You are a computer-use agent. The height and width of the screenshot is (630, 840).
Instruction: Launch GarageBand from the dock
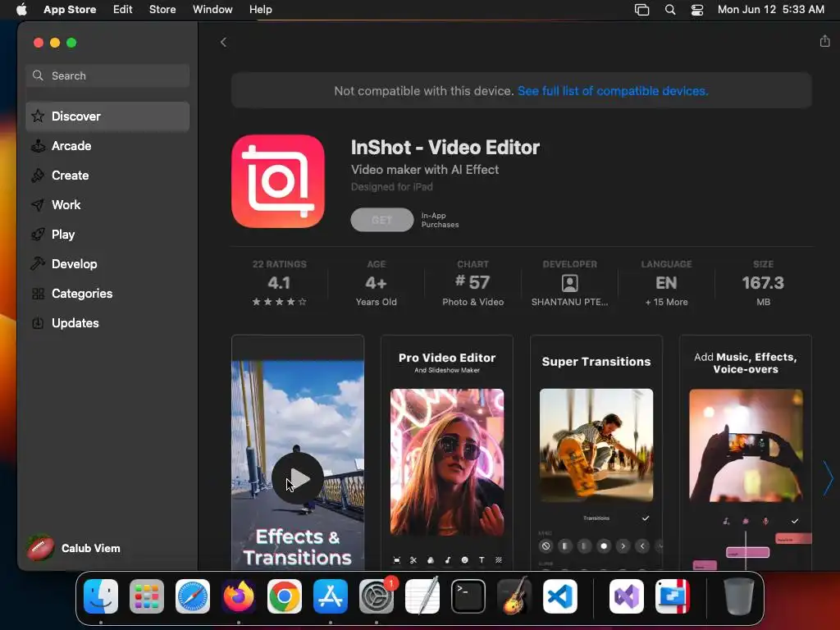pos(514,596)
